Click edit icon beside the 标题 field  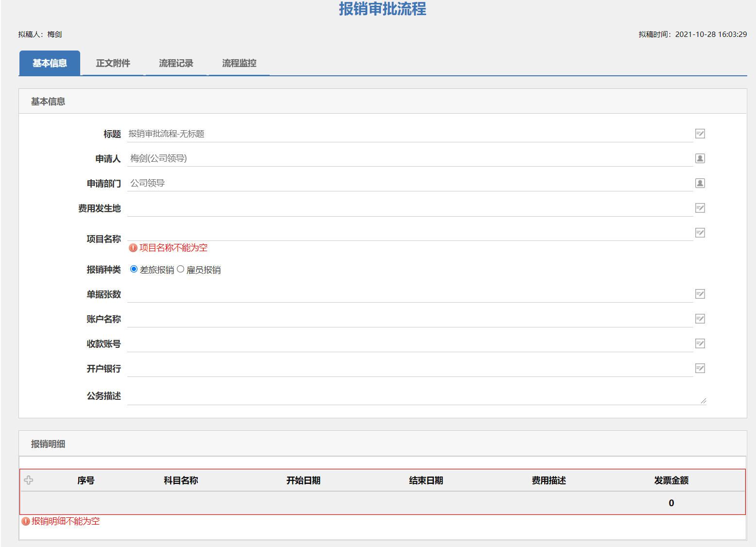tap(700, 134)
